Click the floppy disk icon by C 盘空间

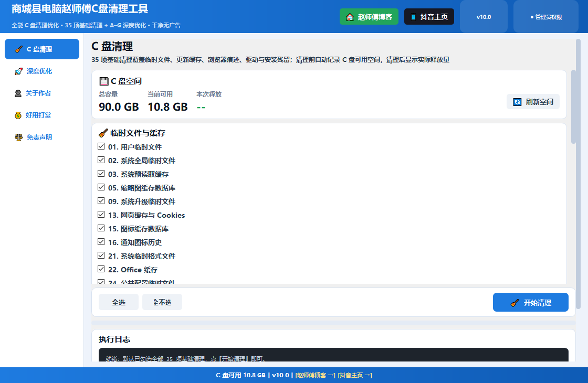coord(104,81)
